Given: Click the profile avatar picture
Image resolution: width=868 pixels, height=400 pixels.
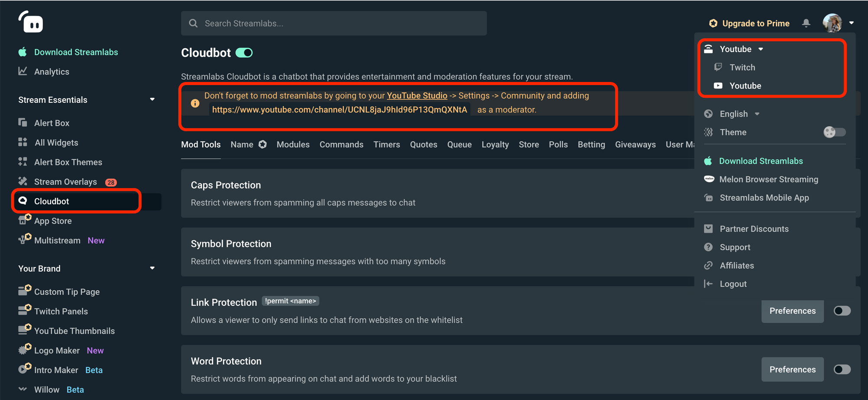Looking at the screenshot, I should coord(832,23).
